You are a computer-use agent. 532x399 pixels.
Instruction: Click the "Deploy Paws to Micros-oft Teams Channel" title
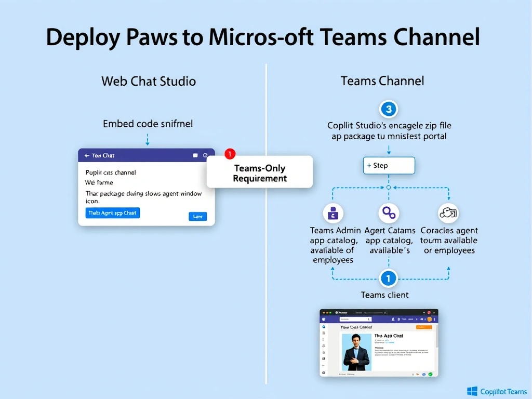pyautogui.click(x=263, y=37)
